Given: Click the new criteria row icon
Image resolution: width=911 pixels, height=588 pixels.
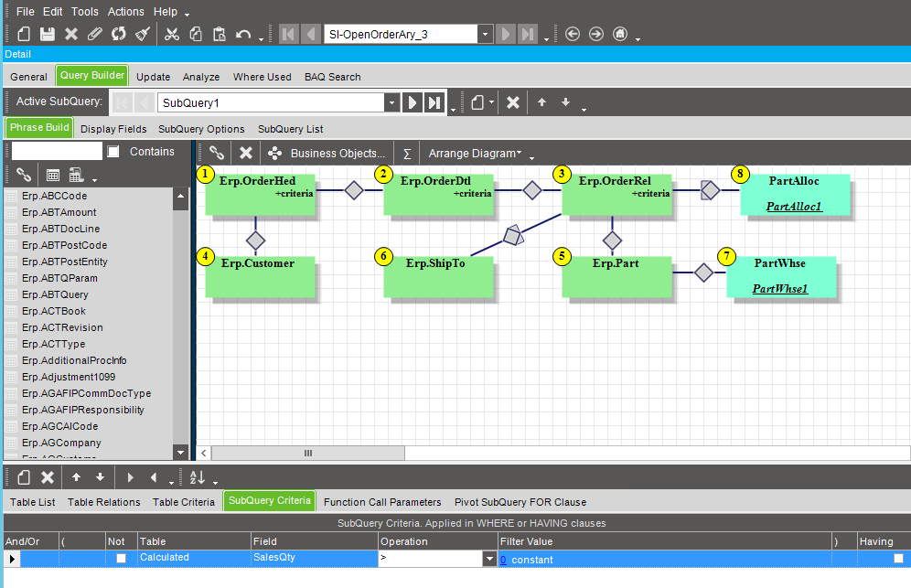Looking at the screenshot, I should point(23,477).
